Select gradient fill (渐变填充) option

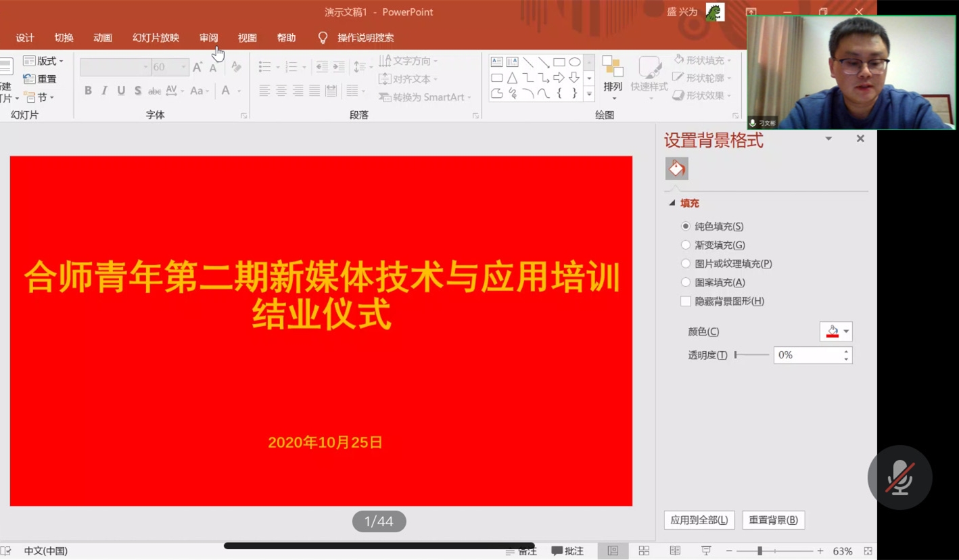(x=686, y=245)
